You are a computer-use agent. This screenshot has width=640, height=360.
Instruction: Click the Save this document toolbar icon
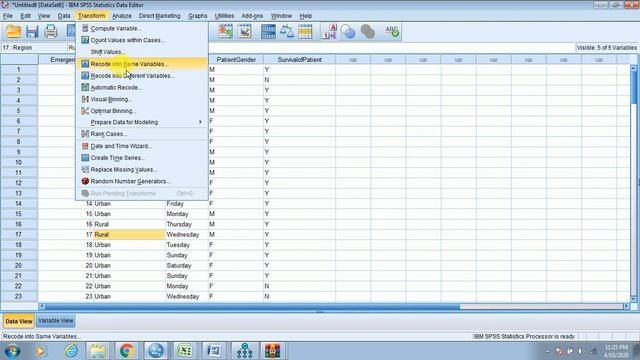tap(32, 31)
